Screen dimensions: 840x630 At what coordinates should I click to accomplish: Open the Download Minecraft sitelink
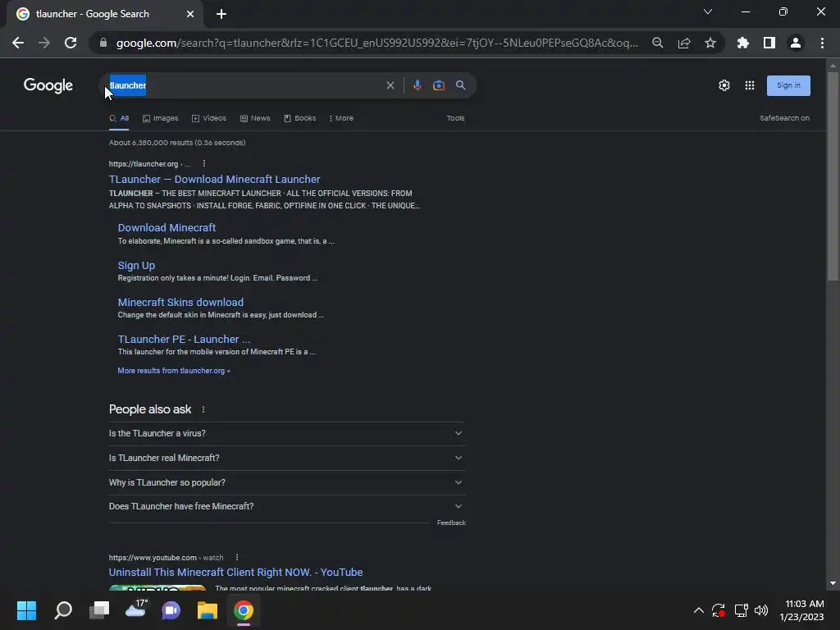167,228
